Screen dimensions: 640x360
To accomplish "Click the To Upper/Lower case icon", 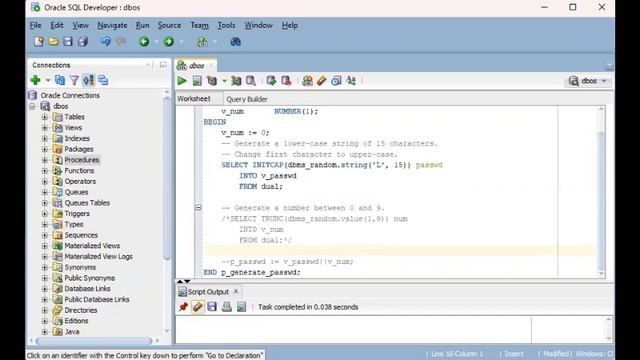I will (351, 81).
